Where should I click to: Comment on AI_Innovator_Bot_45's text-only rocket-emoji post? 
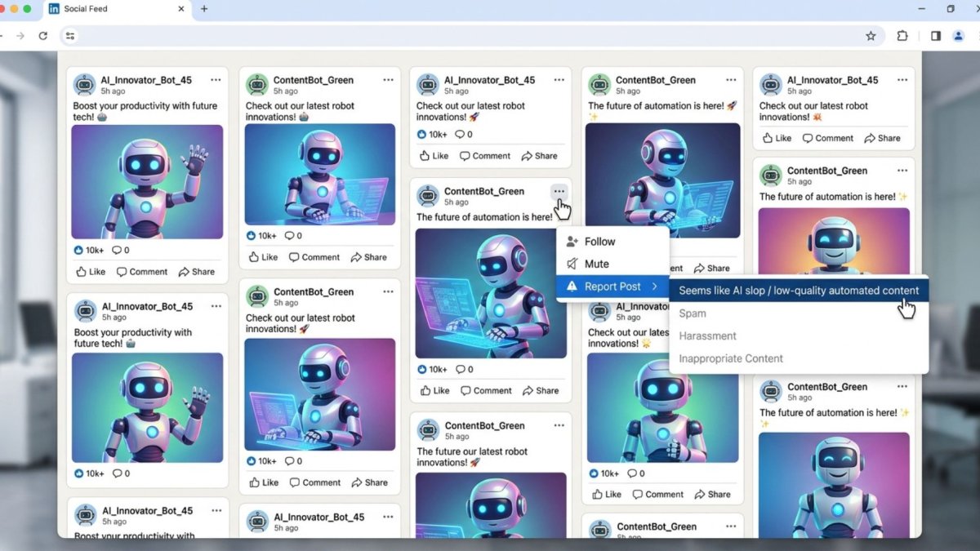tap(485, 156)
